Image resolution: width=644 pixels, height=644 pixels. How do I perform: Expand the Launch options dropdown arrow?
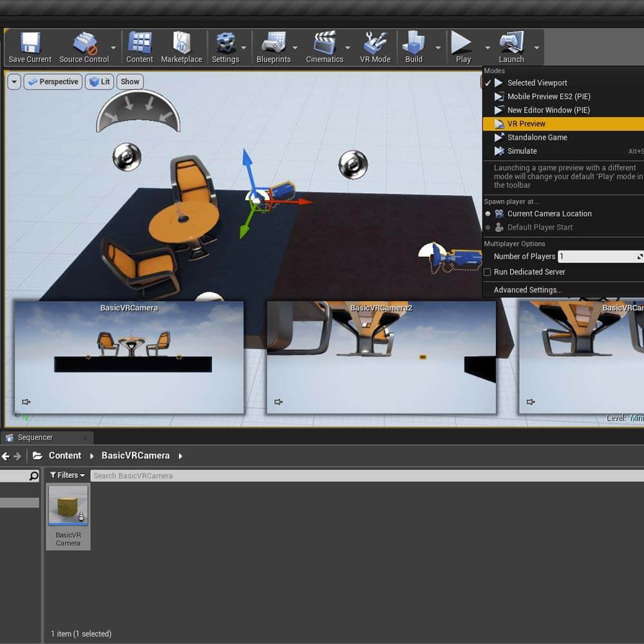pos(536,48)
